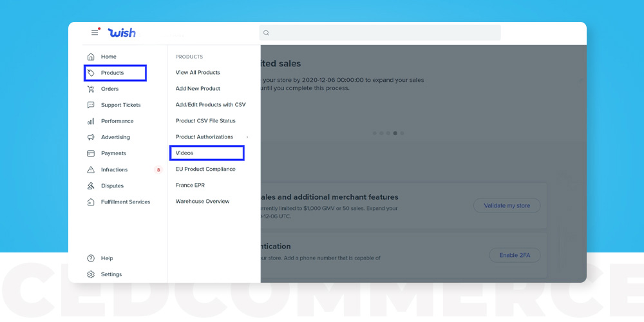The width and height of the screenshot is (644, 322).
Task: Open Payments in sidebar
Action: [113, 153]
